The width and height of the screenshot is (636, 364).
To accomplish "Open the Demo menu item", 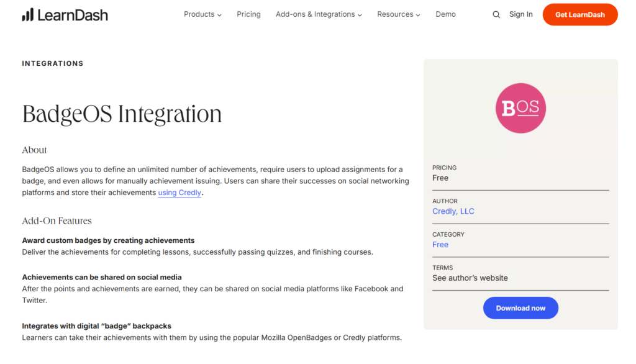I will (x=445, y=14).
